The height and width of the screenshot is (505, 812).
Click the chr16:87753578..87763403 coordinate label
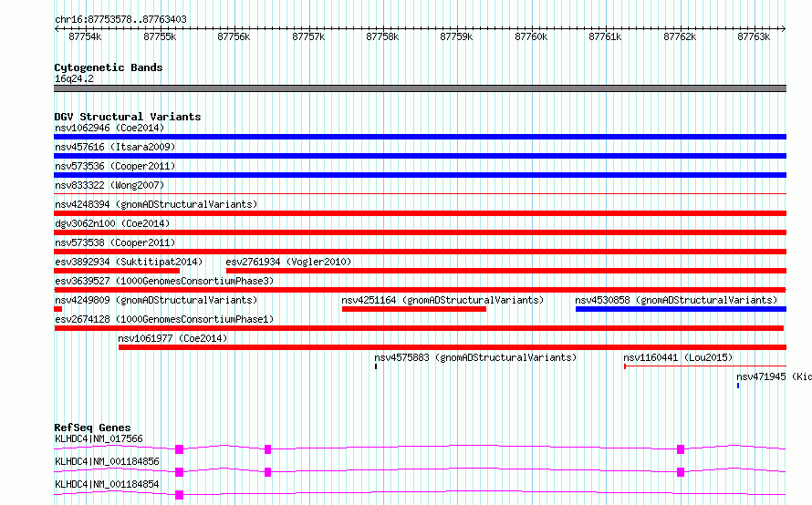[x=120, y=20]
